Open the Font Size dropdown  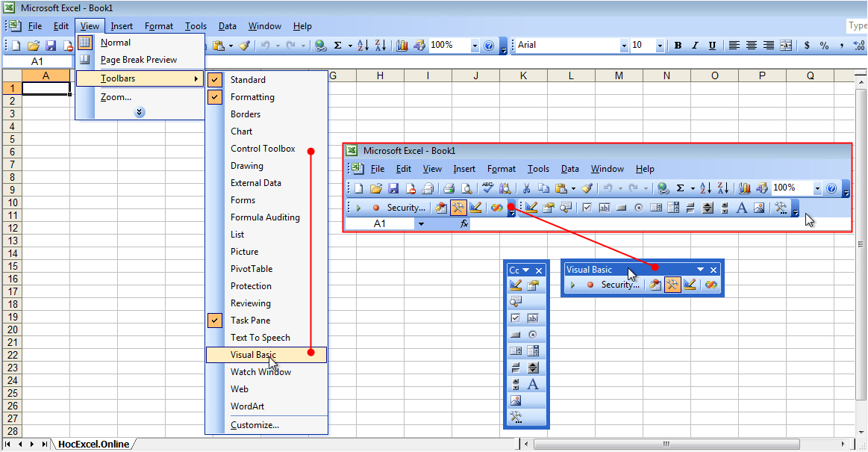[x=659, y=45]
